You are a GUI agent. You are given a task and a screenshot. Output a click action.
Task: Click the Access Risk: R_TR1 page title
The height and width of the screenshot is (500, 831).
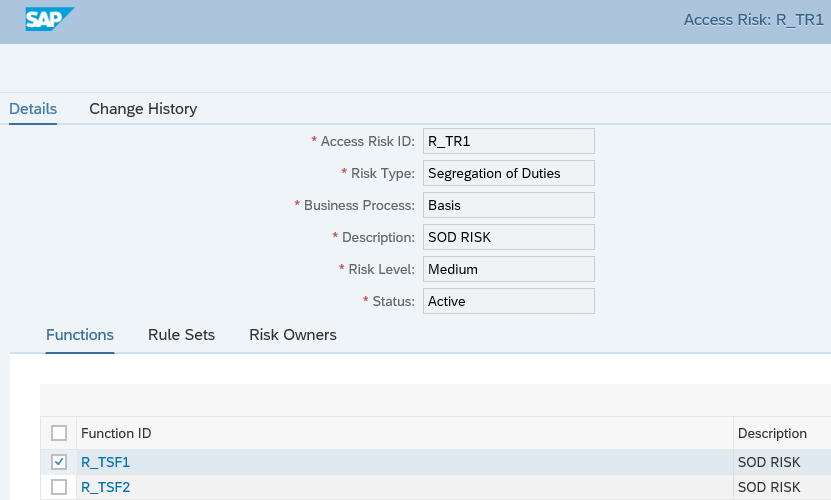755,20
